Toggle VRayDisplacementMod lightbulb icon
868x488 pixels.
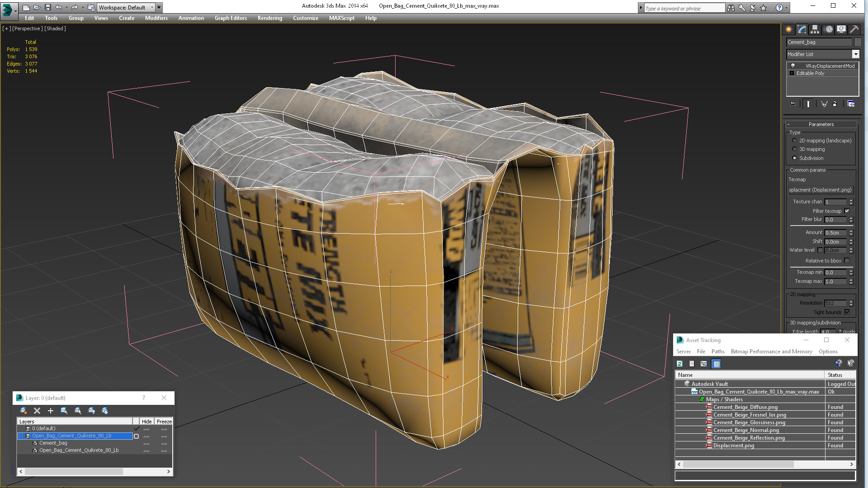tap(793, 66)
